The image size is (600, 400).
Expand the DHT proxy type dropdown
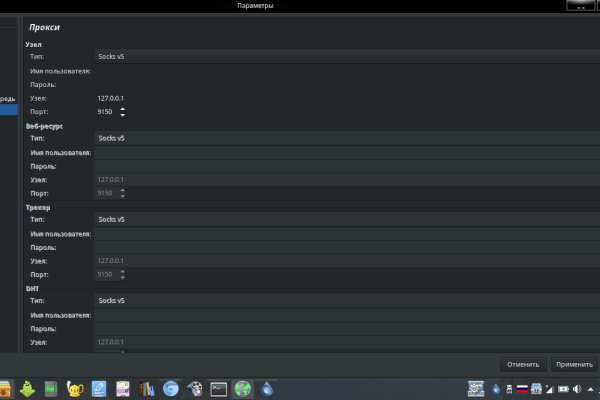coord(345,300)
